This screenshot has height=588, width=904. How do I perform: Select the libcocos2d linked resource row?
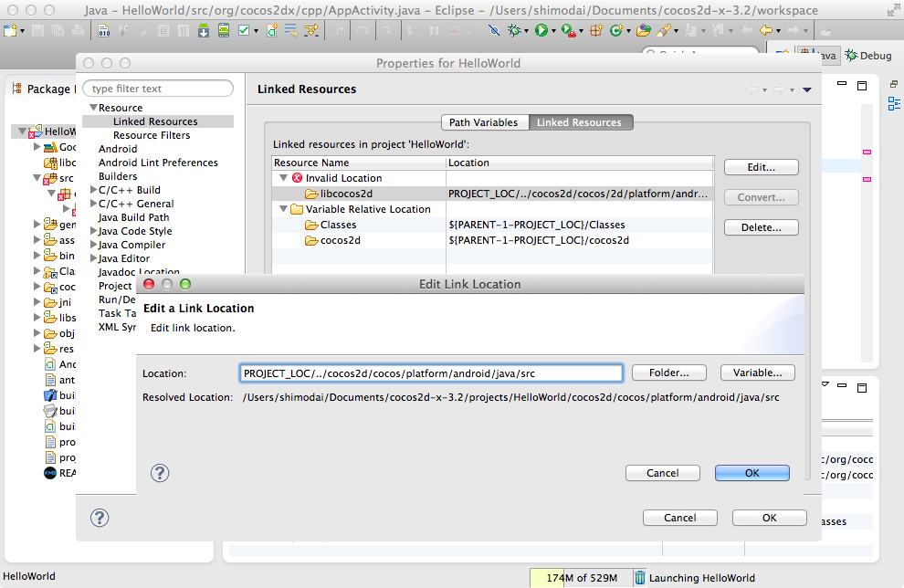click(x=493, y=194)
